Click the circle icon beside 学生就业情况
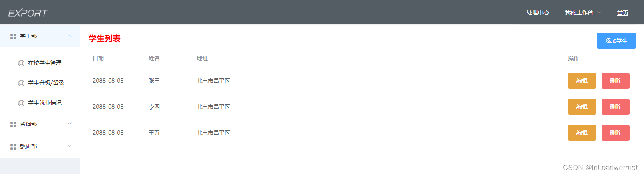Screen dimensions: 644x174 21,103
